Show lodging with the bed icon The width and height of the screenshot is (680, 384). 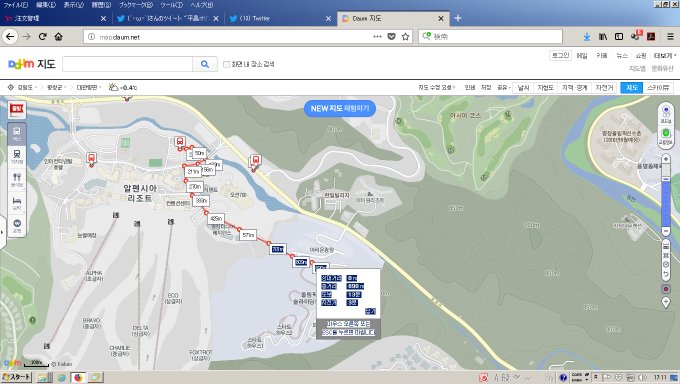[17, 202]
